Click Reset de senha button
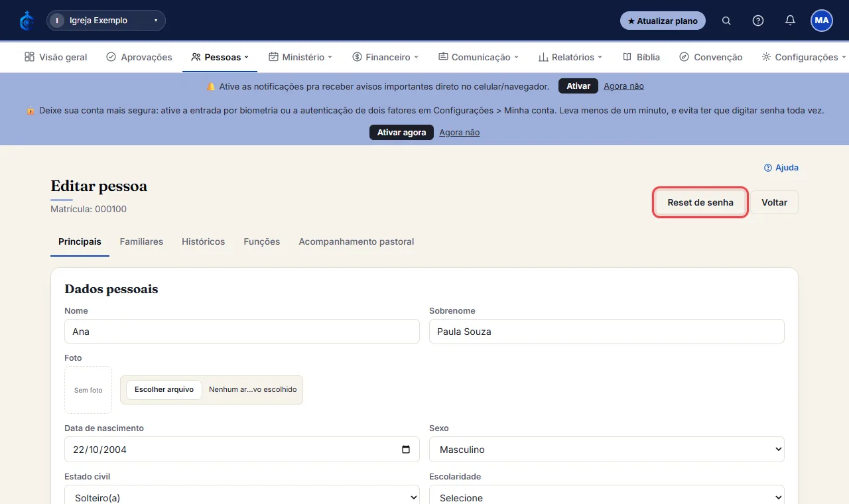 pos(700,202)
